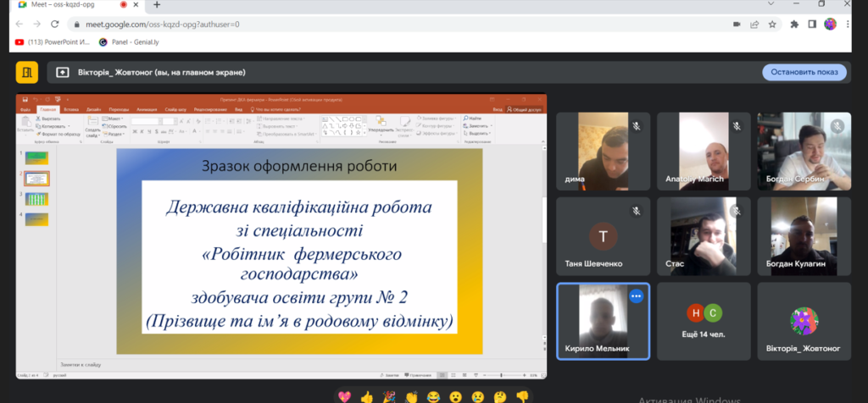Bookmark this page with the star
868x403 pixels.
(773, 25)
